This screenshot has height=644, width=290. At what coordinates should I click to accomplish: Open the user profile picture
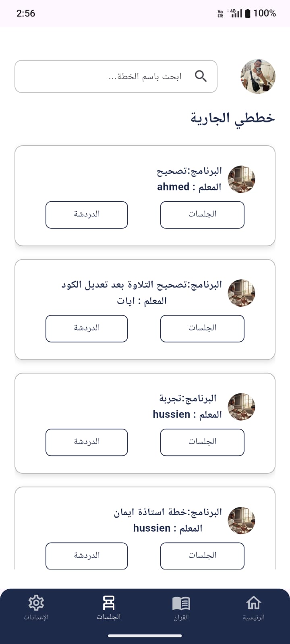coord(258,76)
